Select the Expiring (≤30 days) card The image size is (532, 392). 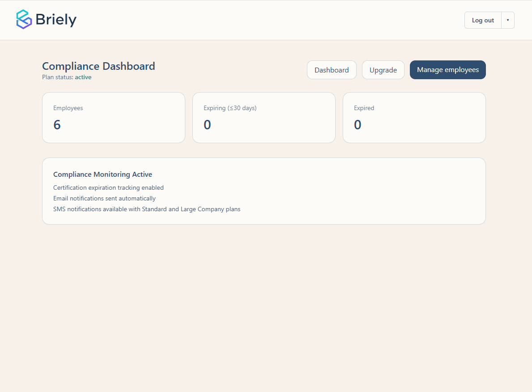(264, 117)
